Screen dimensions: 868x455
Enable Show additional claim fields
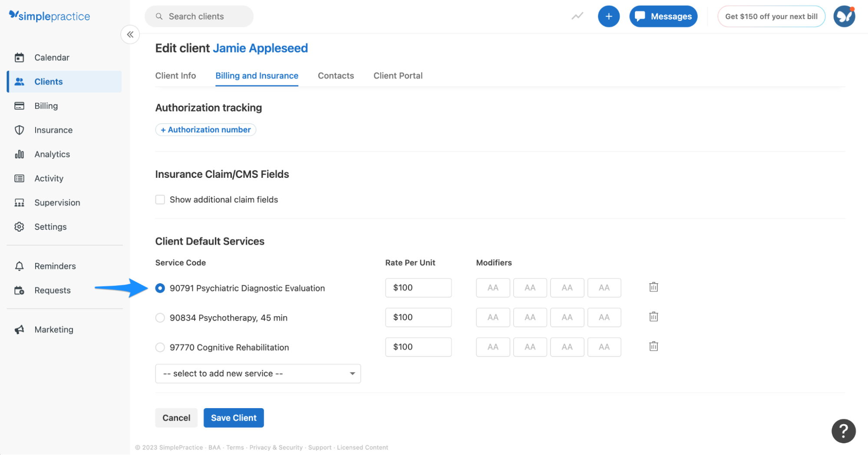pos(160,200)
